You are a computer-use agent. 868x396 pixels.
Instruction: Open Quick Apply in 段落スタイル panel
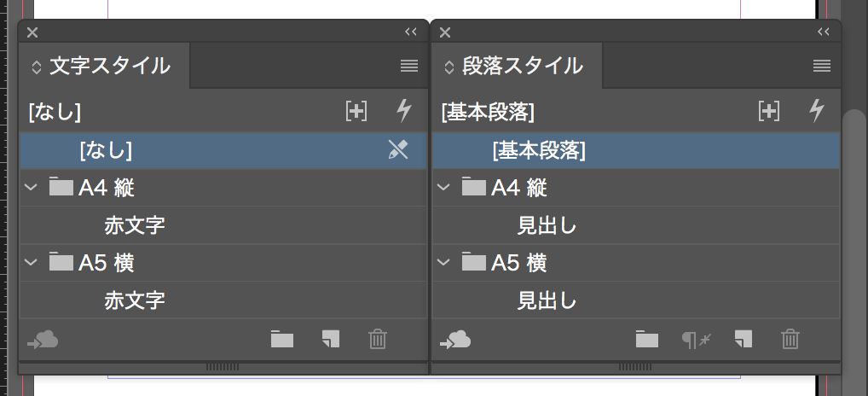817,111
